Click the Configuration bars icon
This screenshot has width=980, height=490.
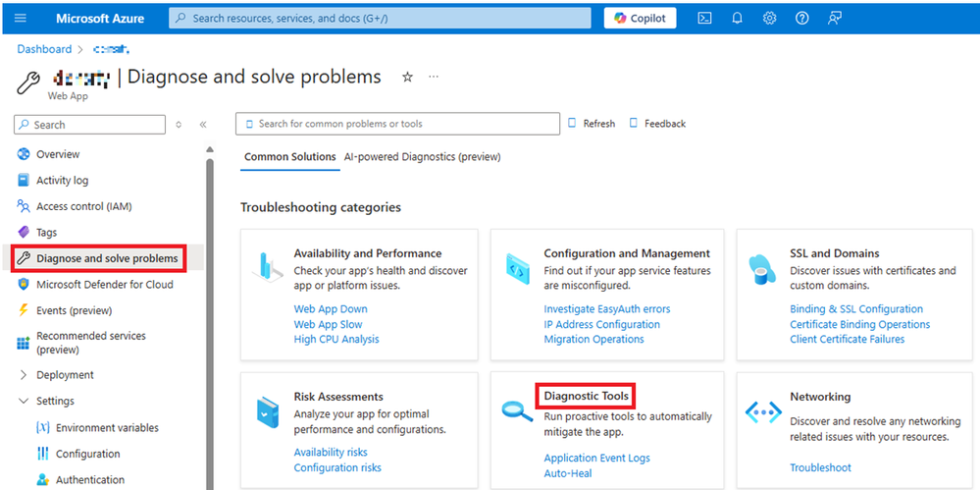[x=43, y=454]
